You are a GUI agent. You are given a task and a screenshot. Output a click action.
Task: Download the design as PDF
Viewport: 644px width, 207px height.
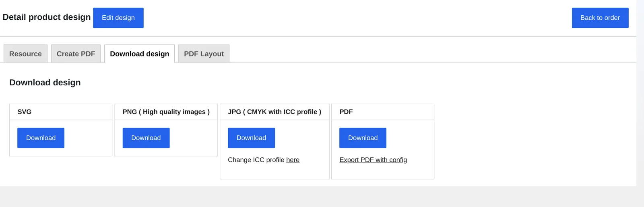pos(363,138)
